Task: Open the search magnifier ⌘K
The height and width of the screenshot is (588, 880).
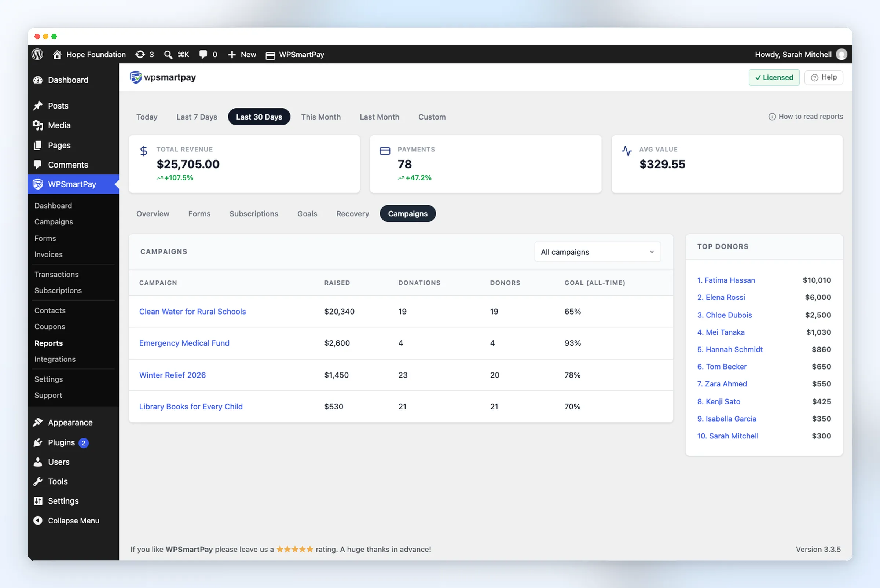Action: pos(168,55)
